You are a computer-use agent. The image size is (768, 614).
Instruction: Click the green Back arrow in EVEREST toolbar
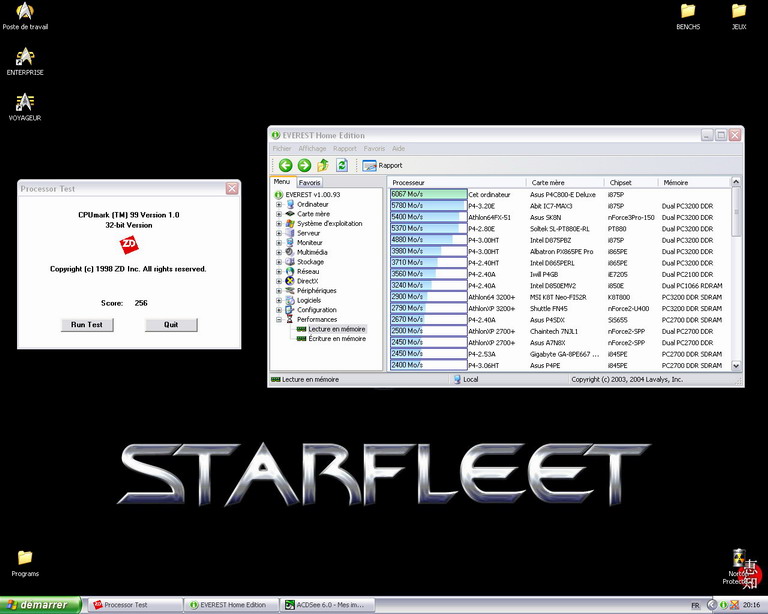pos(286,165)
